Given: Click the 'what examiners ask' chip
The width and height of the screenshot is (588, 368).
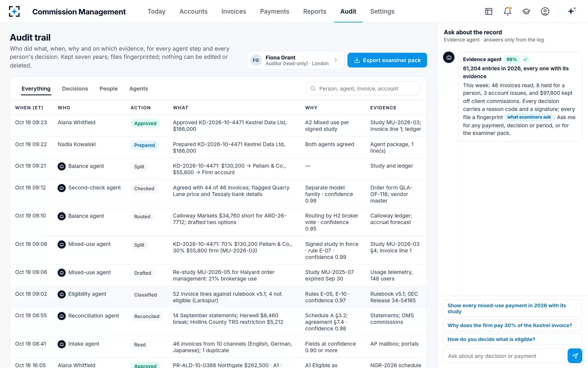Looking at the screenshot, I should [x=529, y=117].
